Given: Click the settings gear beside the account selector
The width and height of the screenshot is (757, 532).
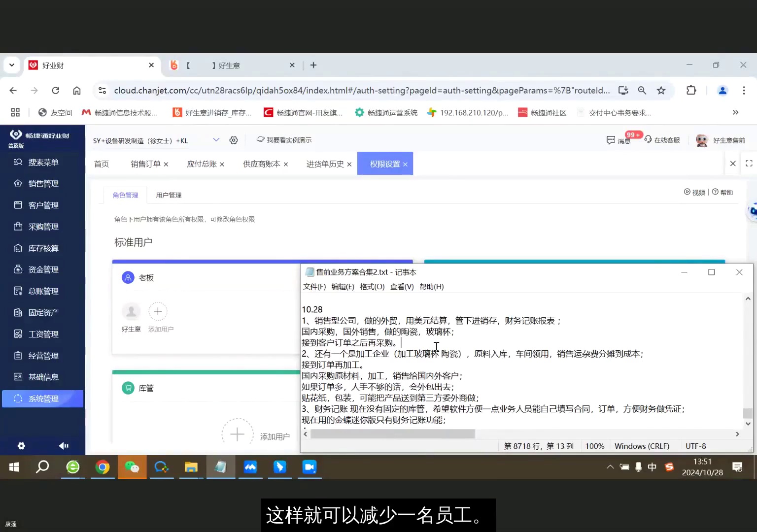Looking at the screenshot, I should [234, 140].
